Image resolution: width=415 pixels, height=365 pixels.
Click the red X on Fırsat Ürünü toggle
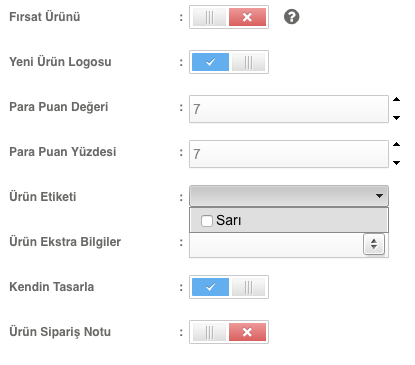point(247,17)
